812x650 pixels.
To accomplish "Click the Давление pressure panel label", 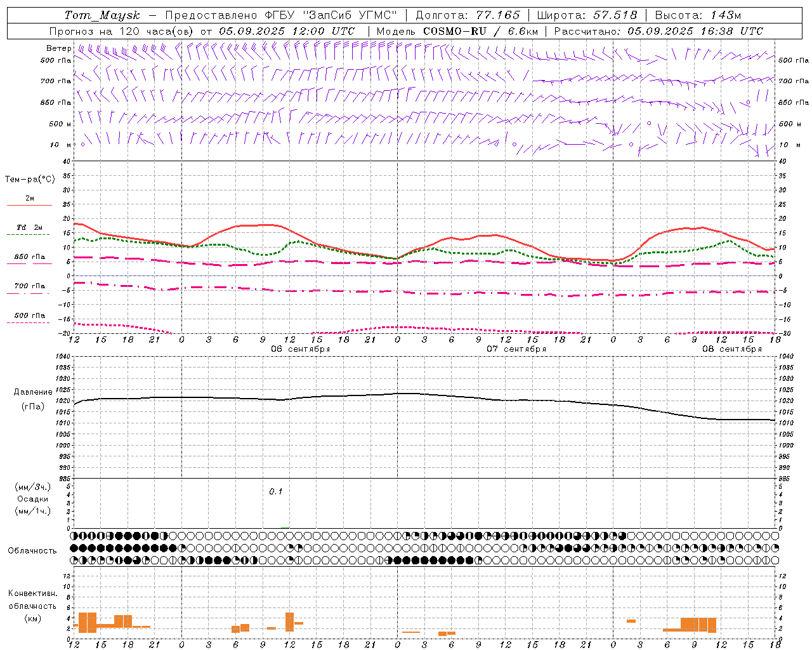I will click(x=33, y=392).
